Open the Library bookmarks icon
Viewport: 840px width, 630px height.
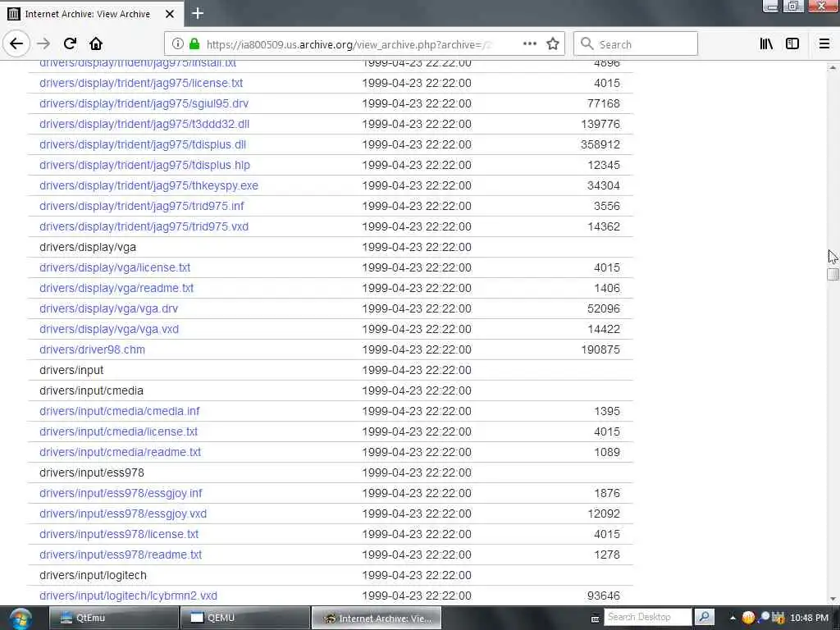point(766,44)
